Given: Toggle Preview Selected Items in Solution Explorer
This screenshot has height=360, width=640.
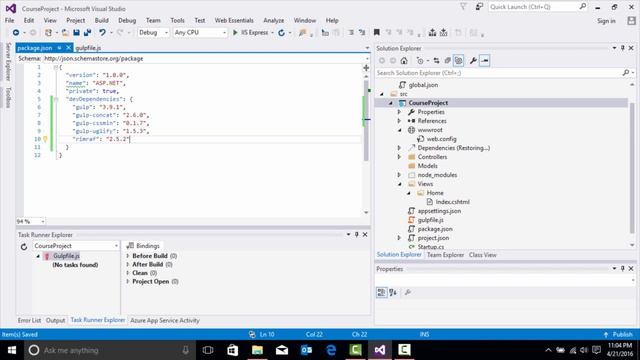Looking at the screenshot, I should (484, 61).
